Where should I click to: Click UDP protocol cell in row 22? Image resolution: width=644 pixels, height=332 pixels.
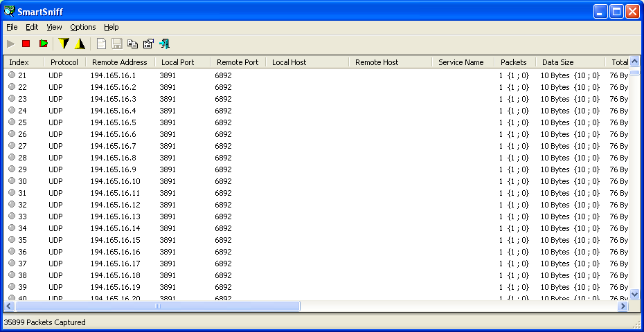tap(55, 87)
